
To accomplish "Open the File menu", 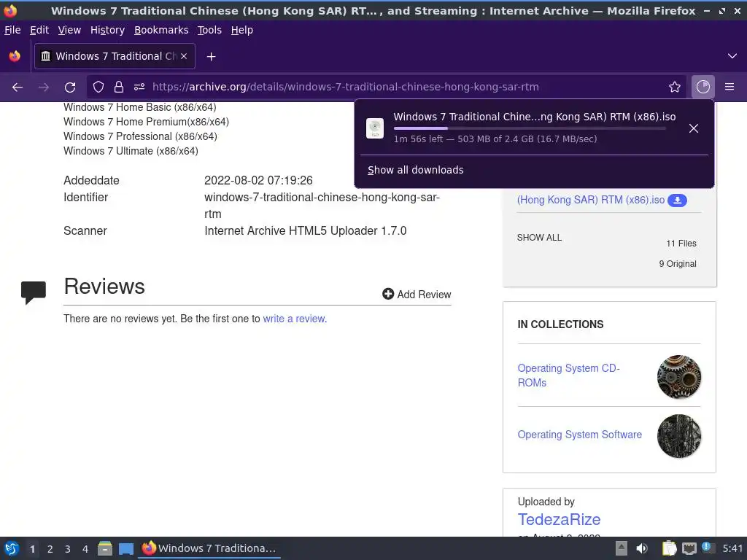I will (12, 30).
